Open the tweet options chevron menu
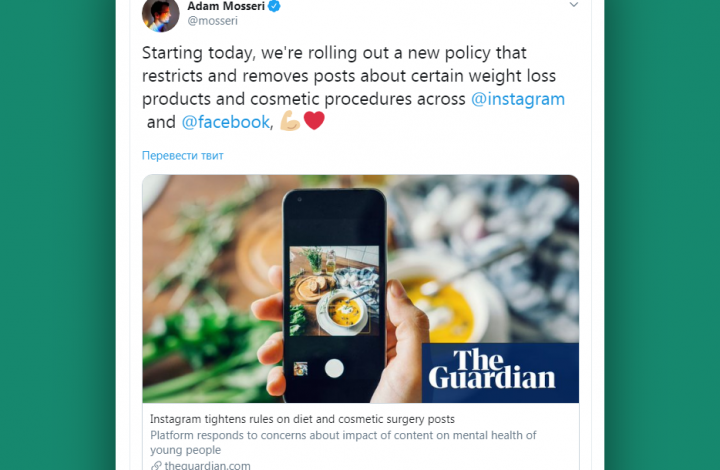This screenshot has width=720, height=470. pyautogui.click(x=574, y=5)
